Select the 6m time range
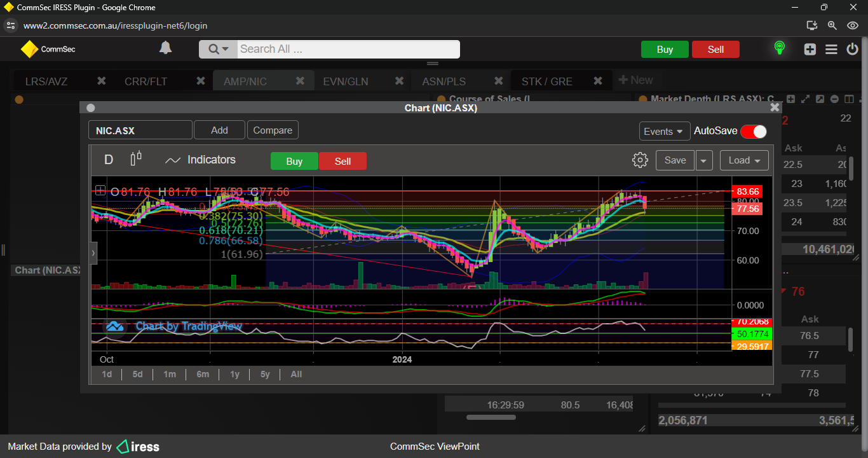This screenshot has height=458, width=868. coord(203,374)
